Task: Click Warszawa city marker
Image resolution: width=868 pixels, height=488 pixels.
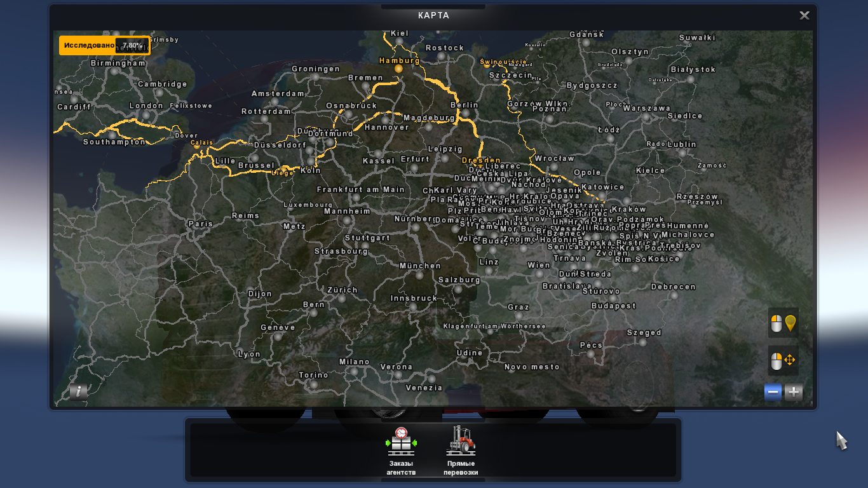Action: (646, 118)
